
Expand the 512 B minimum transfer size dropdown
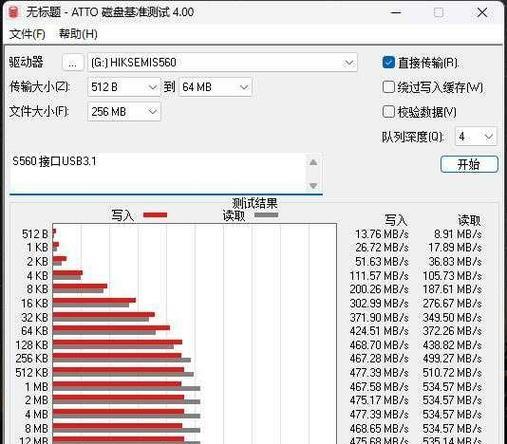pyautogui.click(x=124, y=87)
